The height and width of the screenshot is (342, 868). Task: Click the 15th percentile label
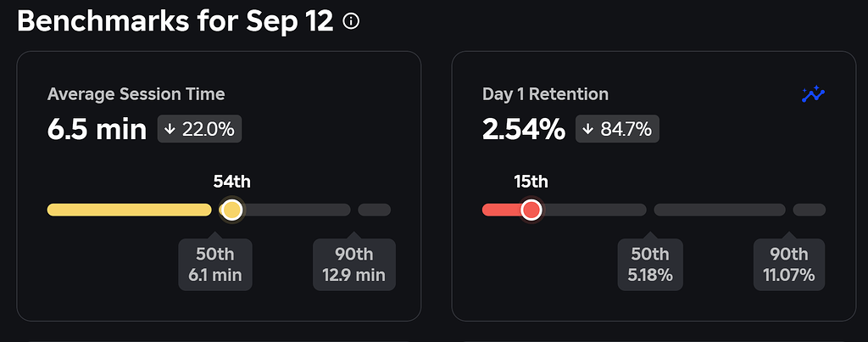tap(531, 181)
